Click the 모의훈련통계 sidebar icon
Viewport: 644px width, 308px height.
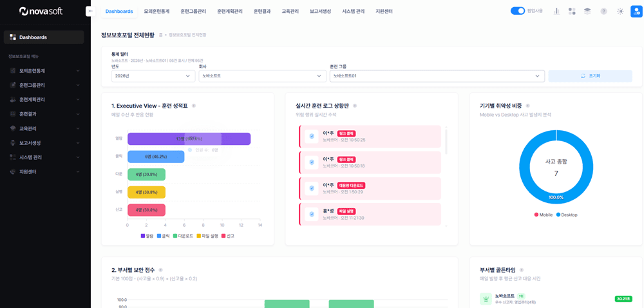13,71
